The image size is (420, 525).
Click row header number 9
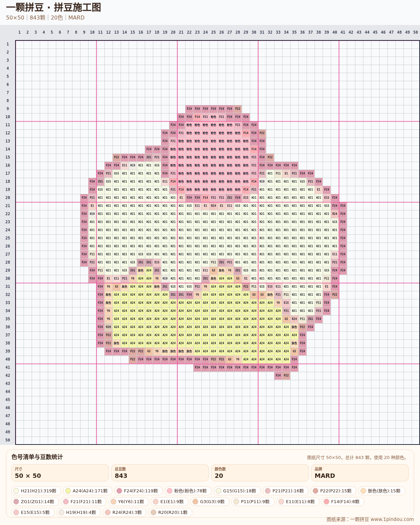[x=8, y=109]
